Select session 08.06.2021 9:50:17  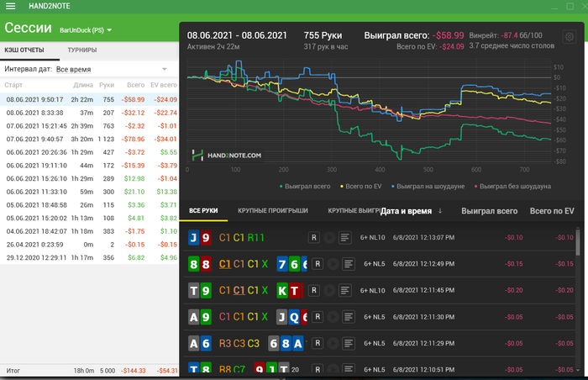pyautogui.click(x=89, y=99)
